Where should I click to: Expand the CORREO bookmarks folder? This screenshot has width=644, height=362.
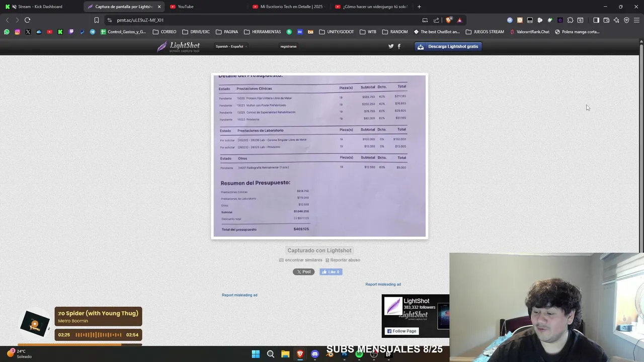coord(164,32)
